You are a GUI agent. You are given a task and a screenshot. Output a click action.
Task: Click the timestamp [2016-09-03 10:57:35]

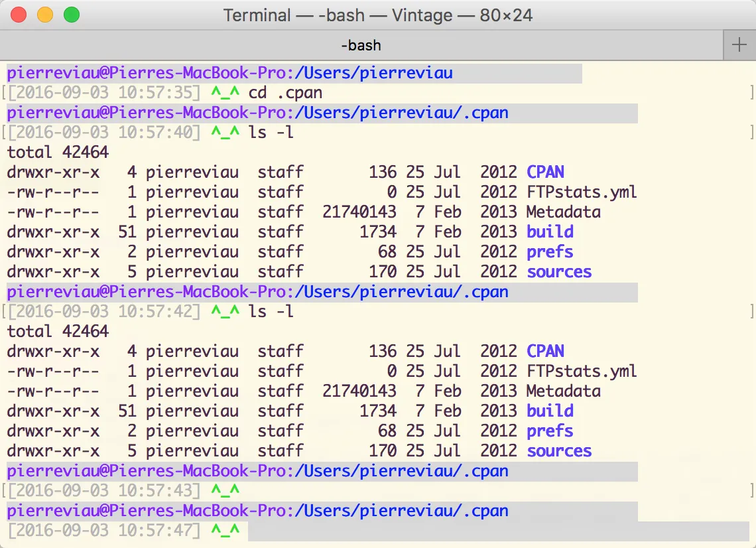(x=104, y=93)
